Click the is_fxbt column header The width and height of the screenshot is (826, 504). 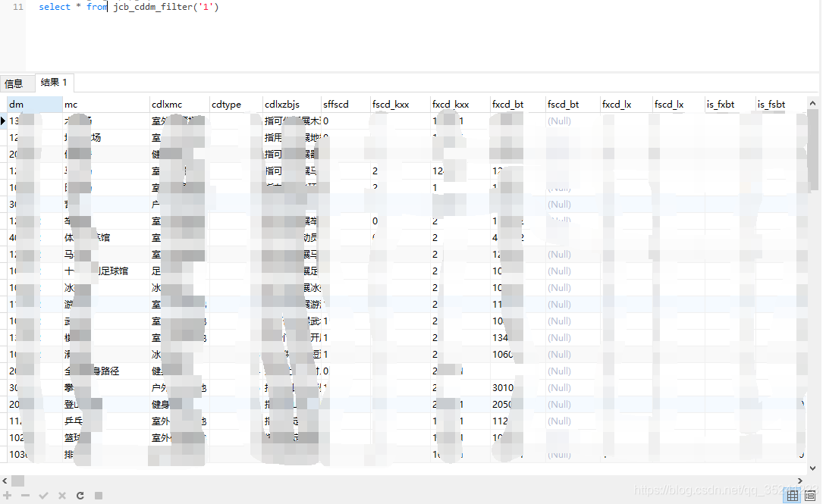tap(730, 104)
